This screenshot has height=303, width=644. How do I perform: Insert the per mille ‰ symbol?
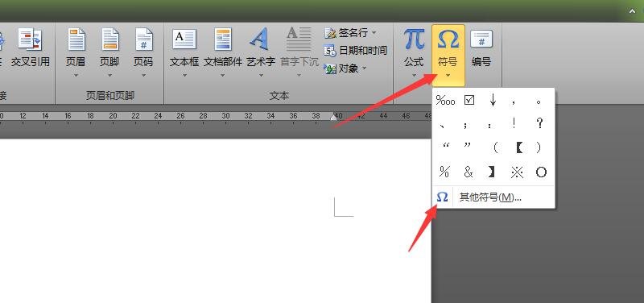(445, 100)
